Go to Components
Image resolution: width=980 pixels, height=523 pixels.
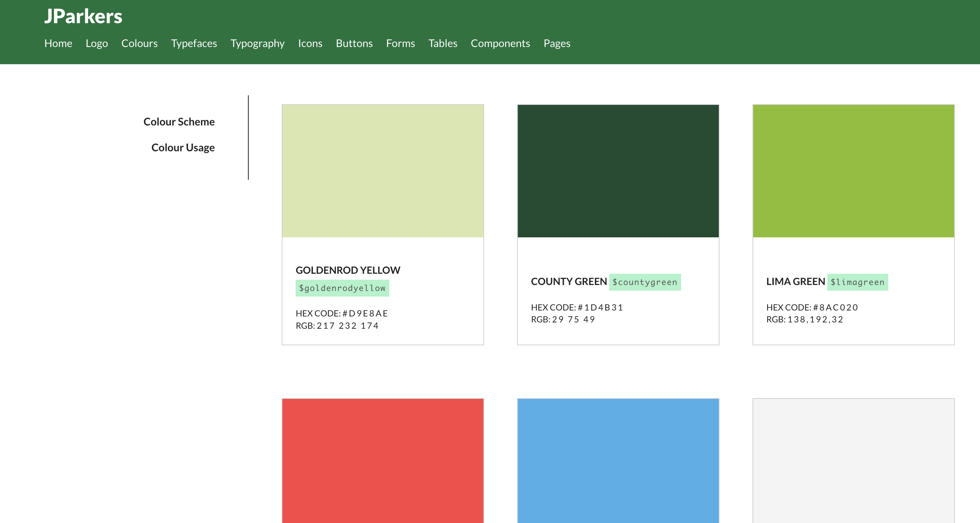(x=500, y=43)
